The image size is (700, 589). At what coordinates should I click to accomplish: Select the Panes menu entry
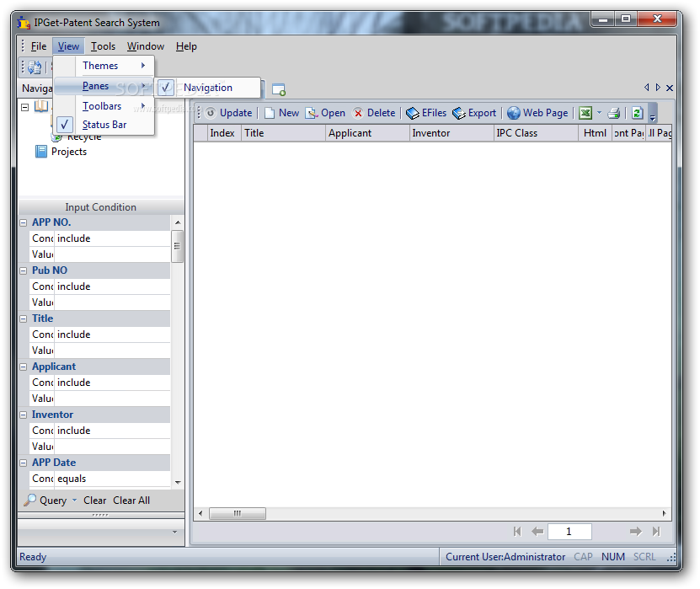(104, 86)
